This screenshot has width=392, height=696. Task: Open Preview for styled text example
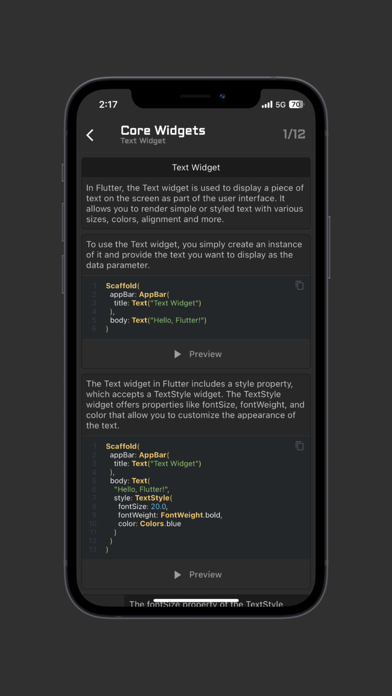(196, 574)
